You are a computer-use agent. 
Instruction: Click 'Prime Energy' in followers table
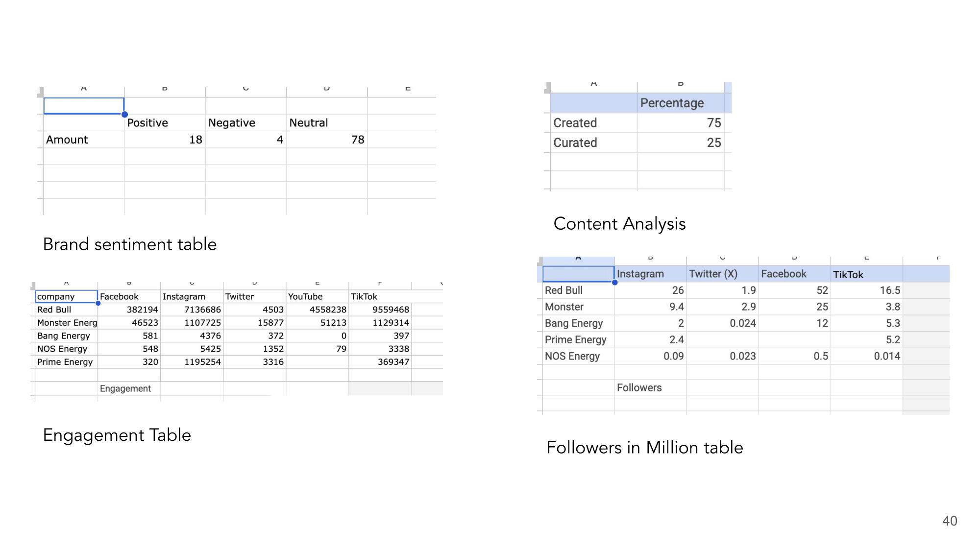[x=578, y=340]
